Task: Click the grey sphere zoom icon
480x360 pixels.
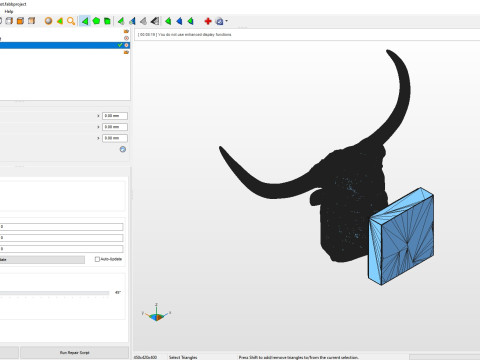Action: click(48, 21)
